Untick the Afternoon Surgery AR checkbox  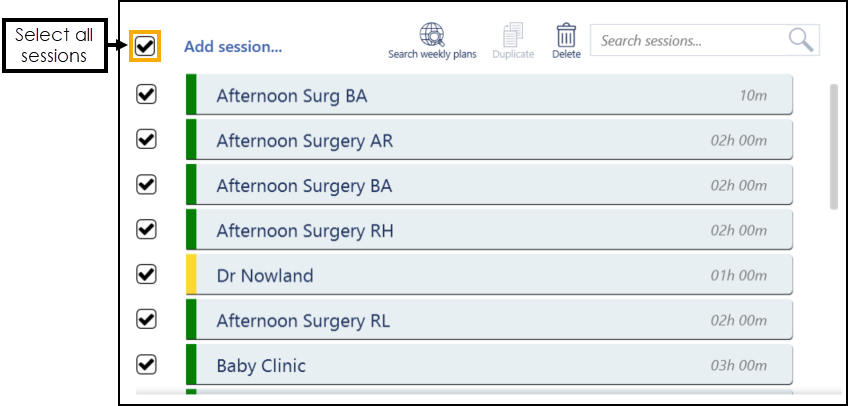146,140
